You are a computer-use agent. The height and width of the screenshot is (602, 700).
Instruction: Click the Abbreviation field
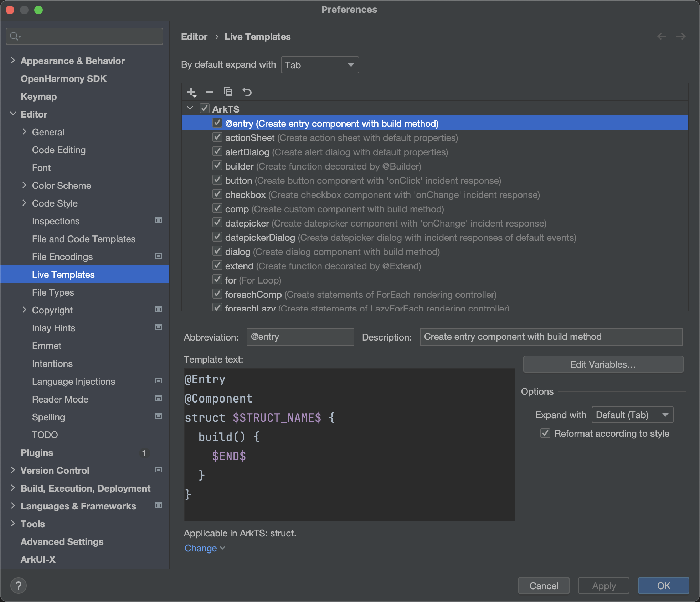pyautogui.click(x=300, y=337)
